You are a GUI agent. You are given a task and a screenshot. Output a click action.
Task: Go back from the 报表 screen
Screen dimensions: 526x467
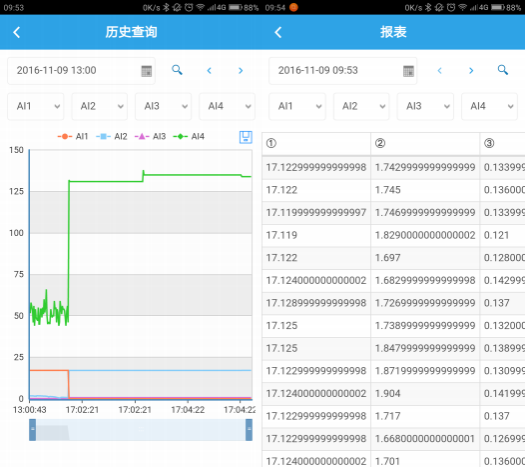(x=278, y=32)
